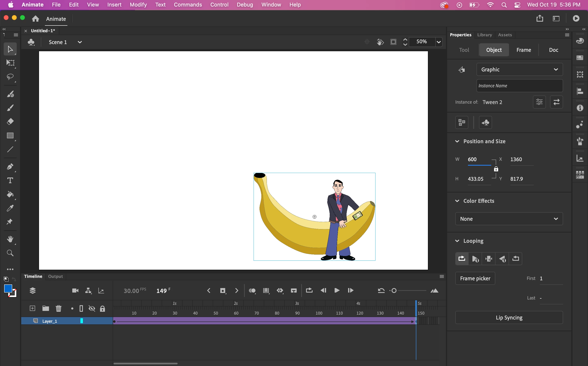Switch to the Library tab

click(x=484, y=35)
